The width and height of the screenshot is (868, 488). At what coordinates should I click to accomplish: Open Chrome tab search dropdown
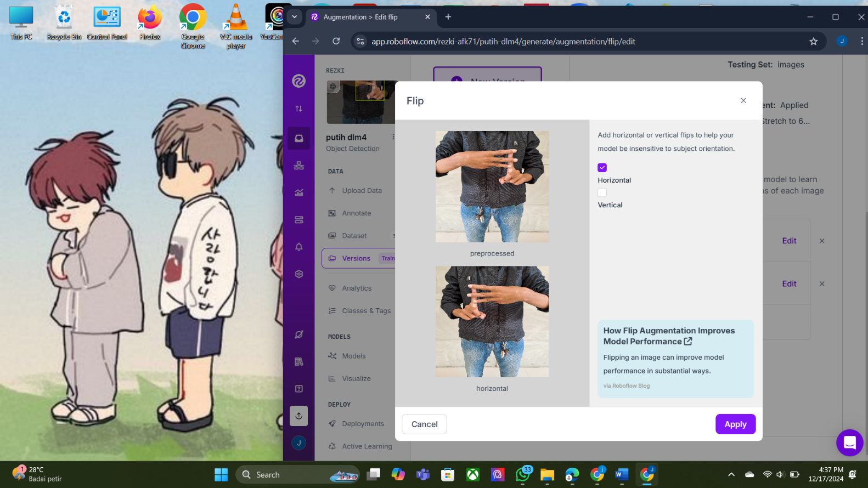coord(295,17)
